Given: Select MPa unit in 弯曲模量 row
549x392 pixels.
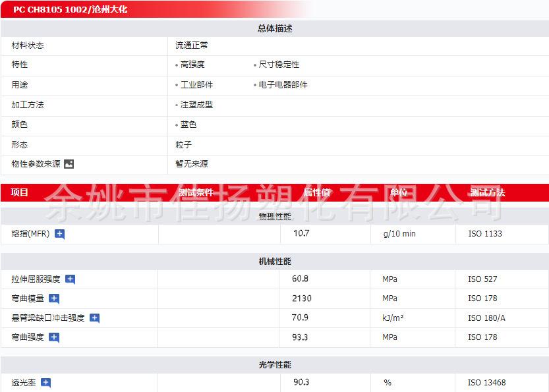Looking at the screenshot, I should 390,298.
